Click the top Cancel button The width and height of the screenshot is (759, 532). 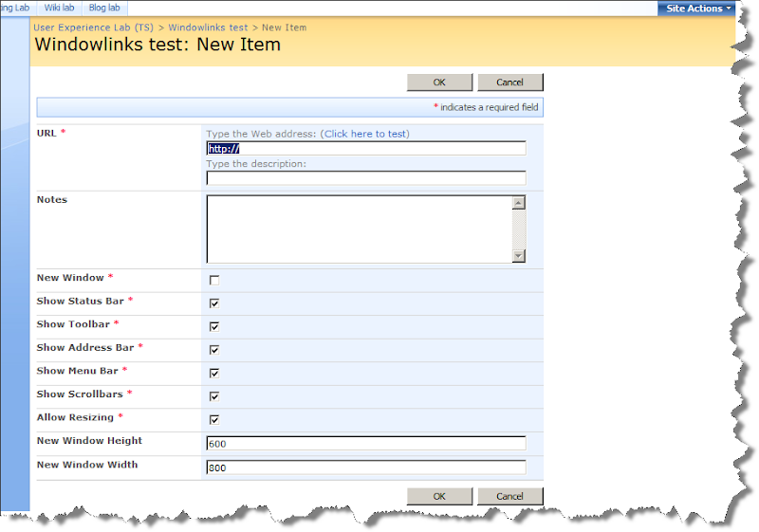tap(510, 83)
